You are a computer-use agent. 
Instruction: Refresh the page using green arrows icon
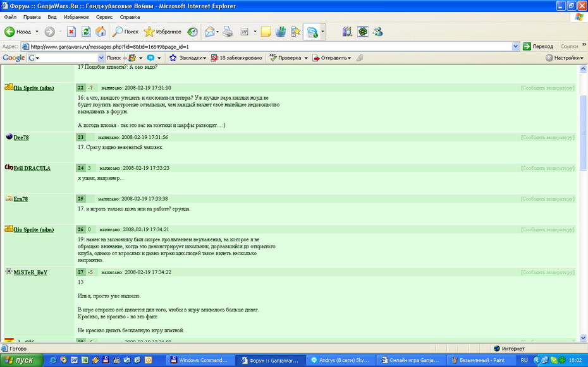pyautogui.click(x=86, y=32)
